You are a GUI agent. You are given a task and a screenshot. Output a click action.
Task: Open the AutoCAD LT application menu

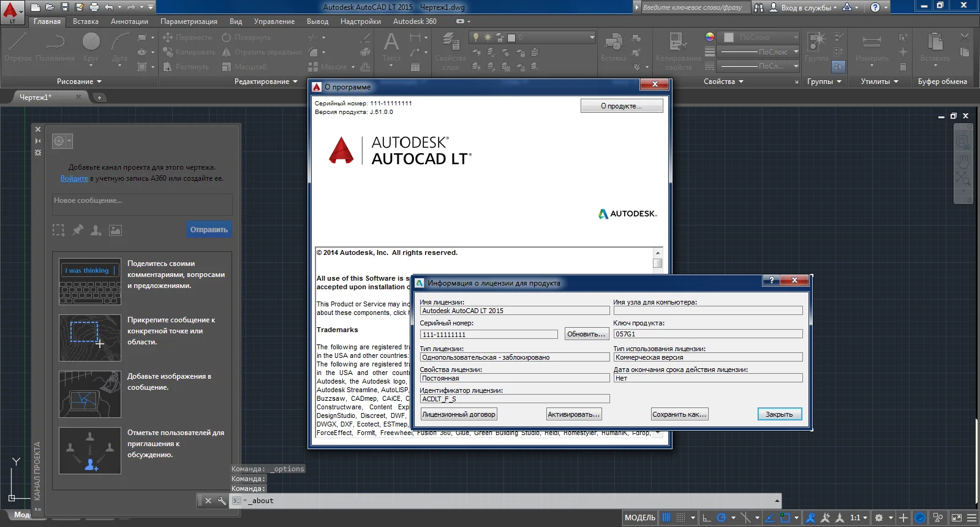tap(12, 12)
